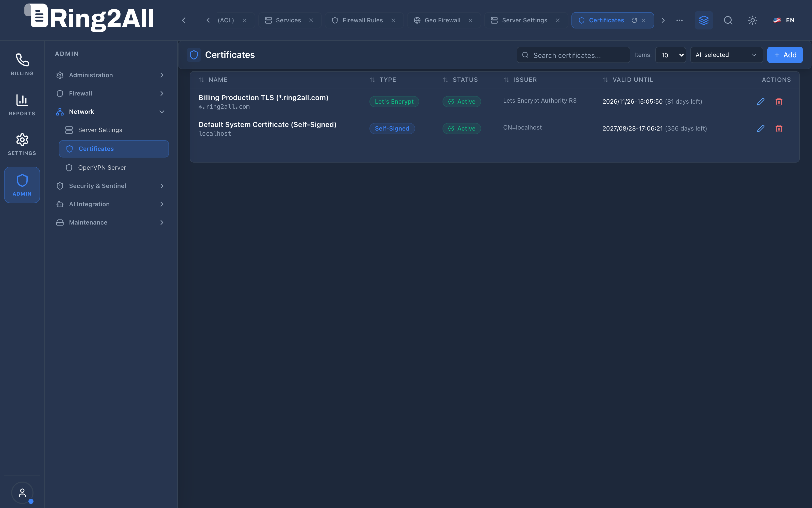Click the layers stack icon in top bar
The width and height of the screenshot is (812, 508).
coord(704,20)
